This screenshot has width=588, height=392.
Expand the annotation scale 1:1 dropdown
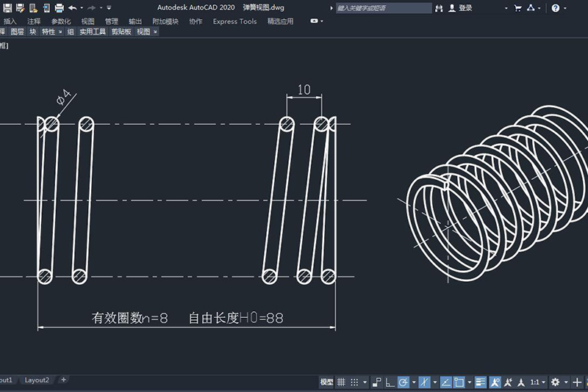(539, 382)
